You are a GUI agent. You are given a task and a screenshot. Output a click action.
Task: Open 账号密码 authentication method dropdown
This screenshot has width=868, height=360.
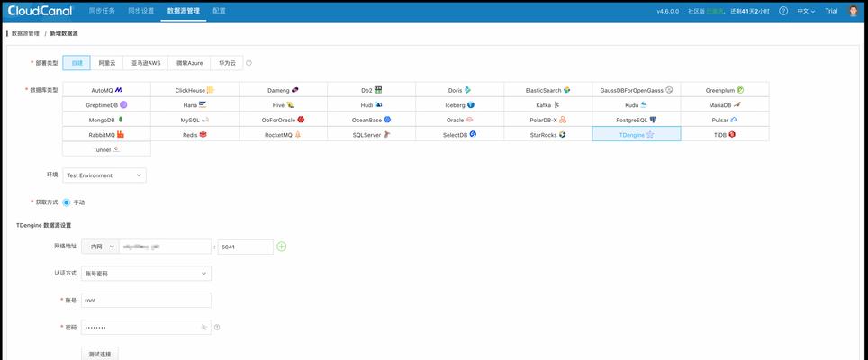click(146, 274)
